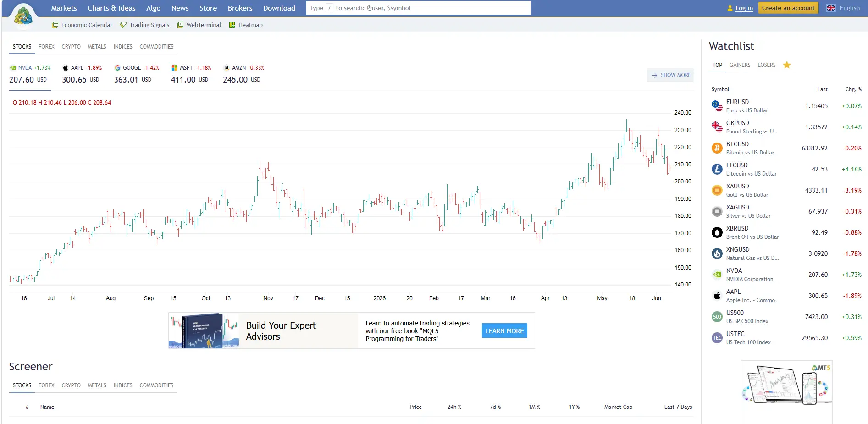Viewport: 868px width, 424px height.
Task: Switch chart panel to METALS tab
Action: point(97,47)
